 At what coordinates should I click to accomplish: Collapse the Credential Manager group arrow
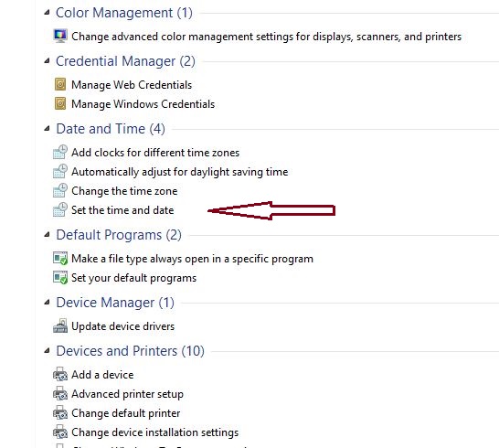(48, 61)
